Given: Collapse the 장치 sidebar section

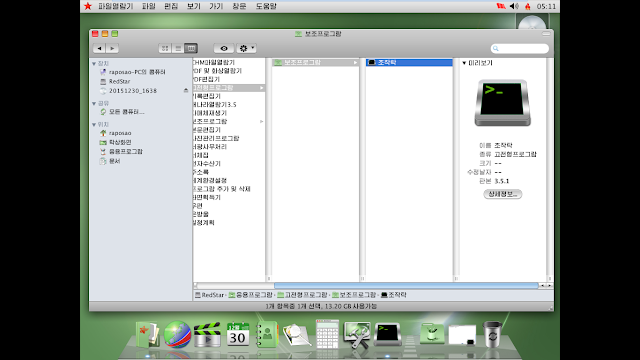Looking at the screenshot, I should pos(94,64).
